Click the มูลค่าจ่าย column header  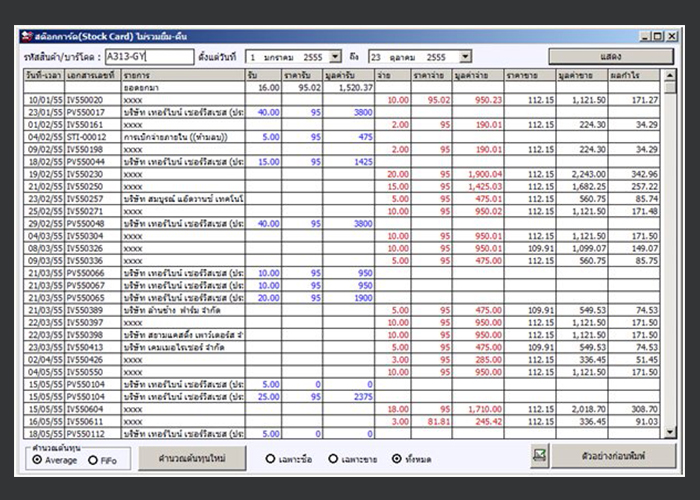(x=478, y=75)
